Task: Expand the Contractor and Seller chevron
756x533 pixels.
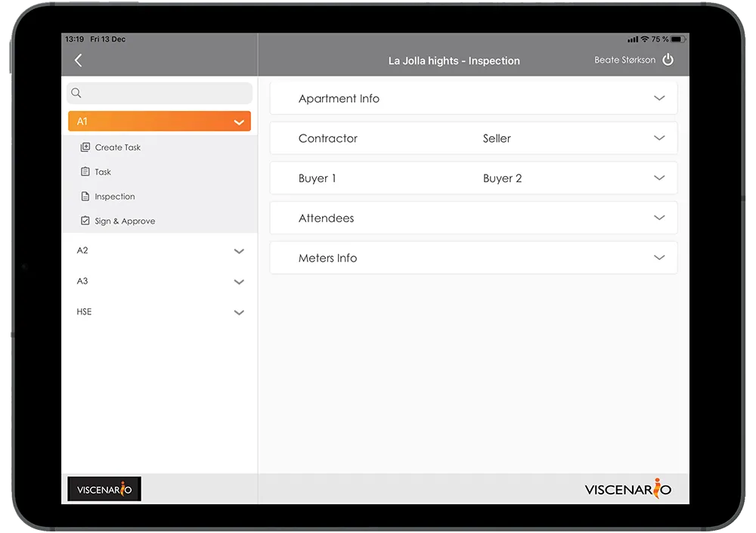Action: tap(659, 138)
